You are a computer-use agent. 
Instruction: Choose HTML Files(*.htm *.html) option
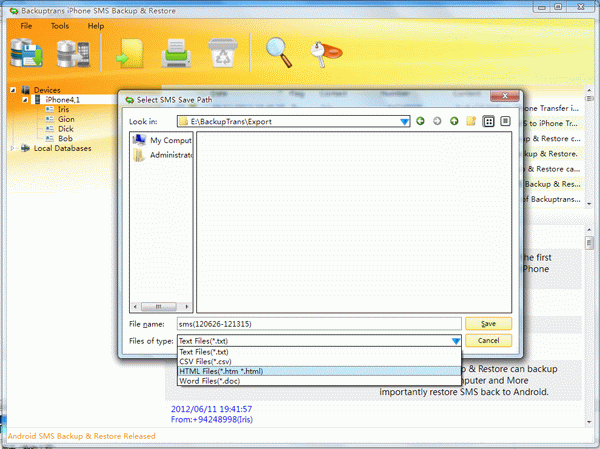click(x=319, y=371)
